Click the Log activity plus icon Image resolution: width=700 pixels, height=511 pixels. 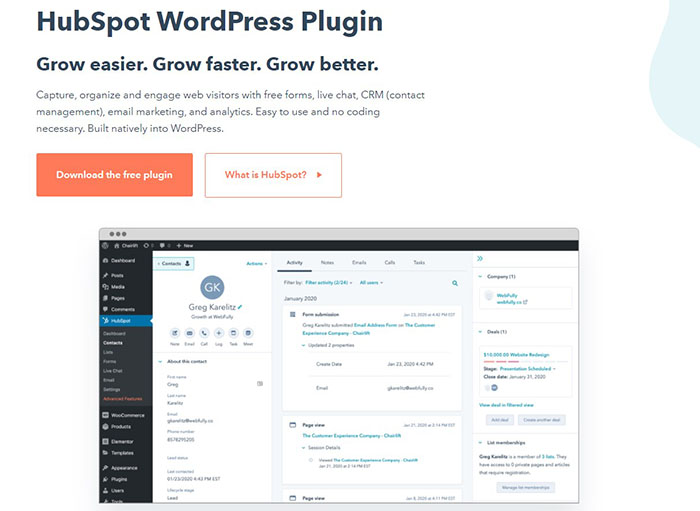tap(219, 333)
